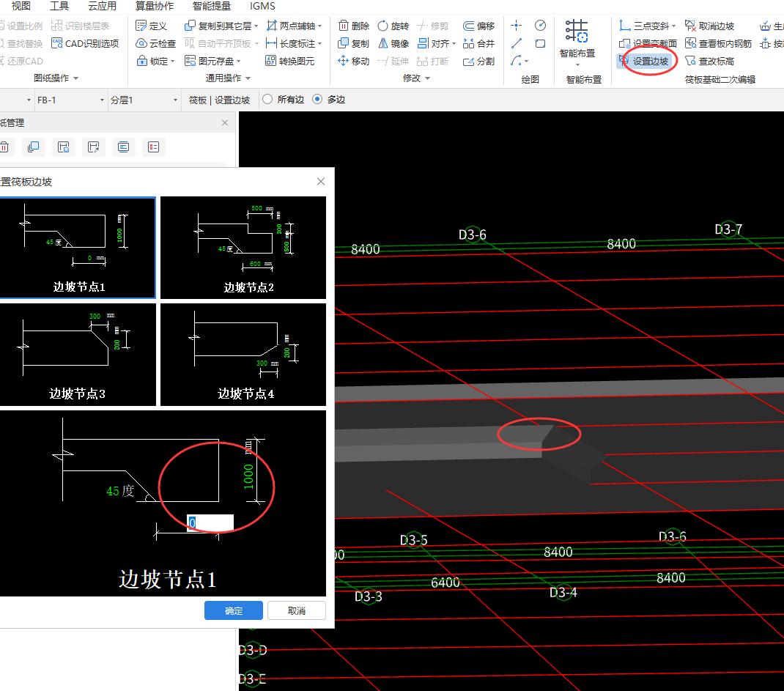Screen dimensions: 784x691
Task: Choose the 边坡节点1 thumbnail
Action: coord(78,248)
